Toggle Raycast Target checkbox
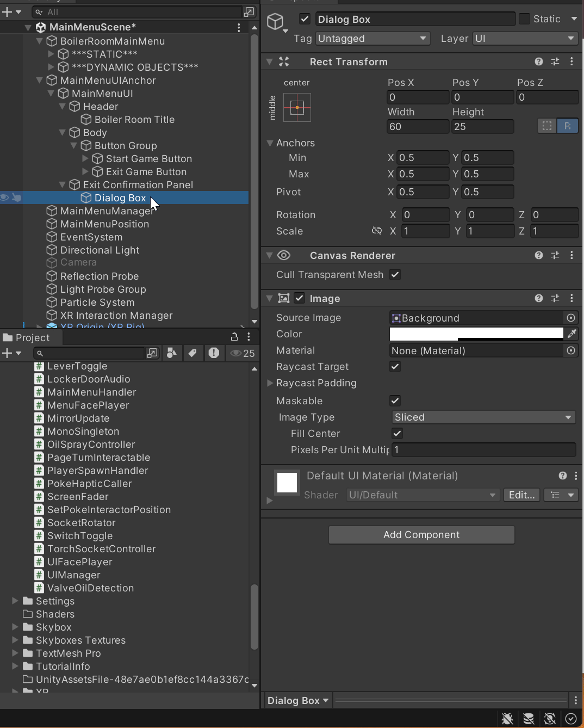The width and height of the screenshot is (584, 728). click(x=395, y=367)
